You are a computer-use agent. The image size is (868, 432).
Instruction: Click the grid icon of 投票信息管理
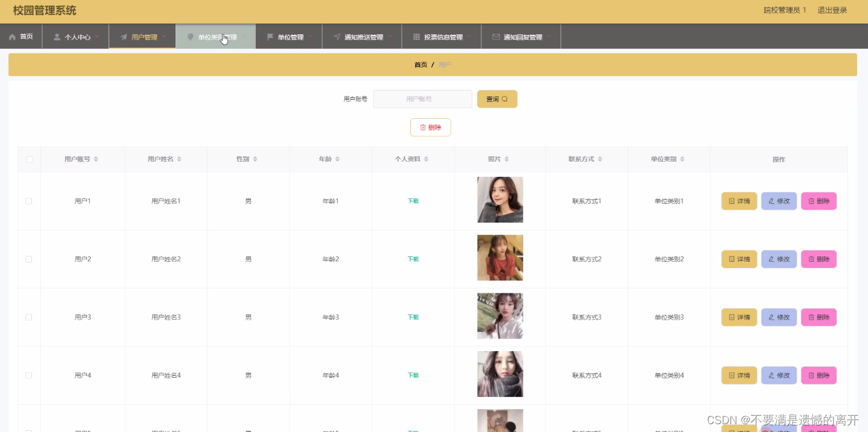(x=416, y=37)
